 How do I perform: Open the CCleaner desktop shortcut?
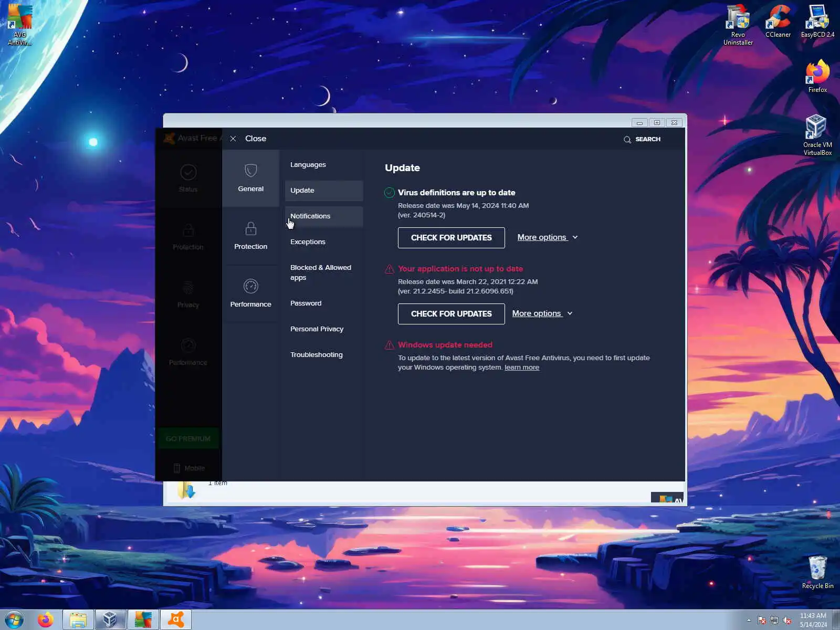[x=778, y=22]
